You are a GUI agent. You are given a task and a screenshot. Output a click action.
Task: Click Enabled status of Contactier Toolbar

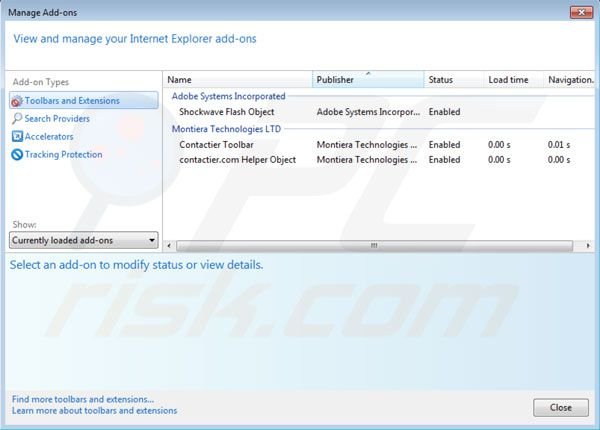(444, 145)
